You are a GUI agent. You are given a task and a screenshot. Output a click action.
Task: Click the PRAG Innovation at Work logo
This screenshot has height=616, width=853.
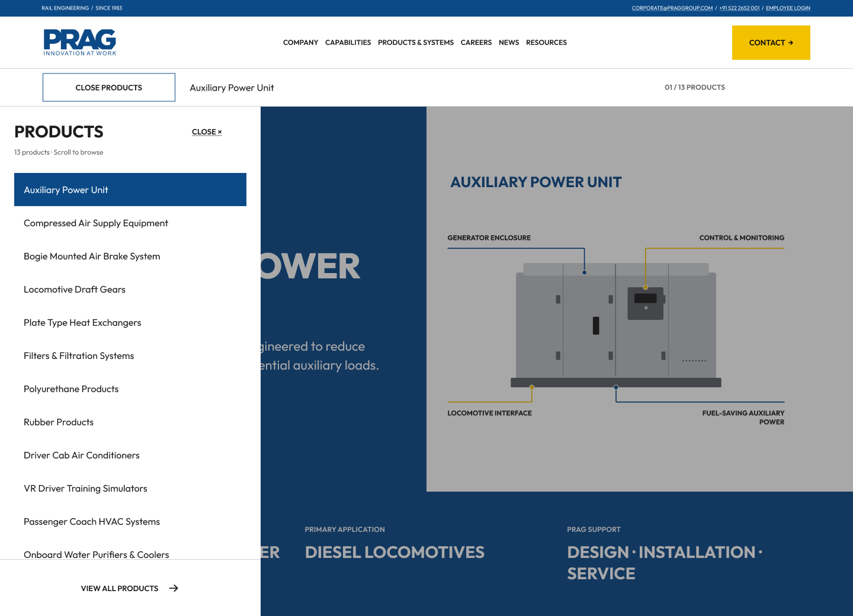[80, 43]
